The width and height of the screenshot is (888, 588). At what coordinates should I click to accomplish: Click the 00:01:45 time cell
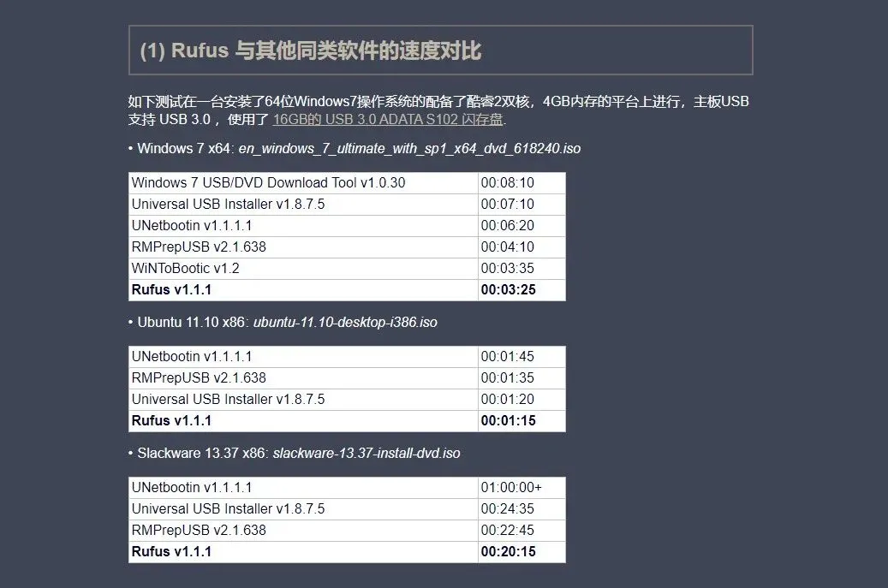[521, 357]
